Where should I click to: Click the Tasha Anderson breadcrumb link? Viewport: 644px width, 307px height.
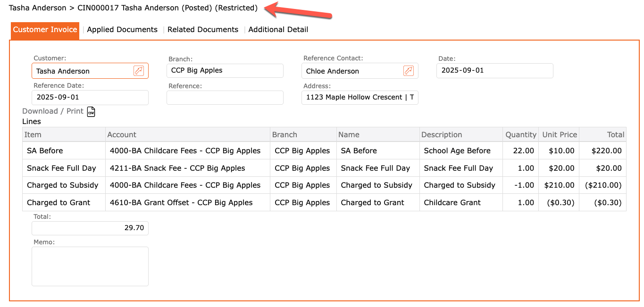click(38, 8)
